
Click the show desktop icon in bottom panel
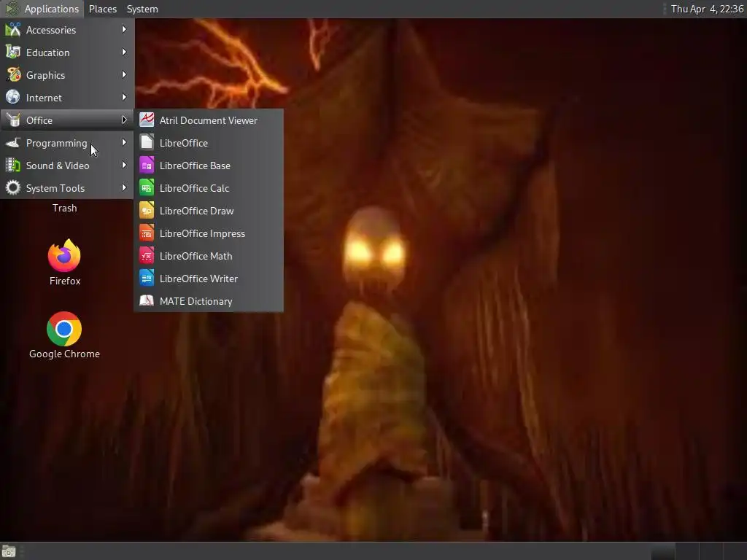pos(9,551)
